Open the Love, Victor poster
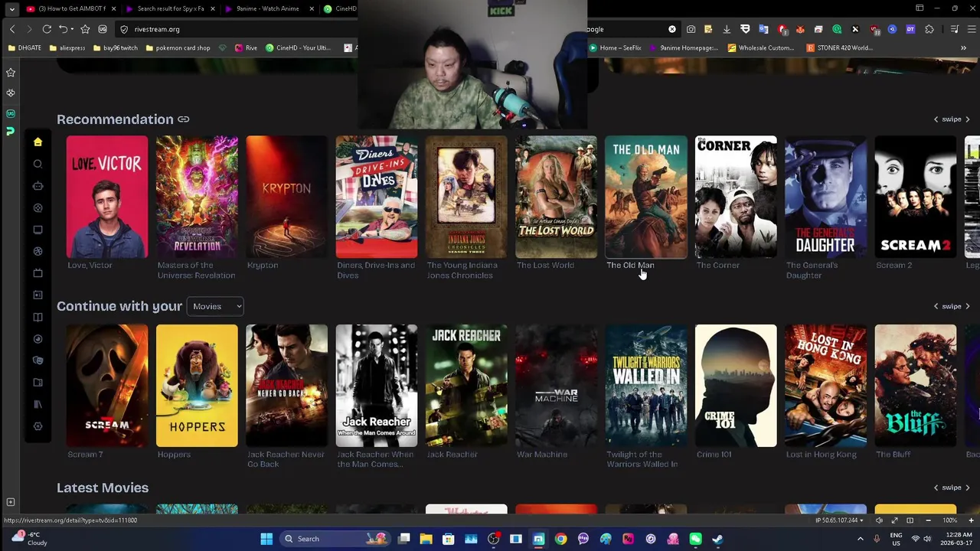Screen dimensions: 980x551 pyautogui.click(x=107, y=197)
